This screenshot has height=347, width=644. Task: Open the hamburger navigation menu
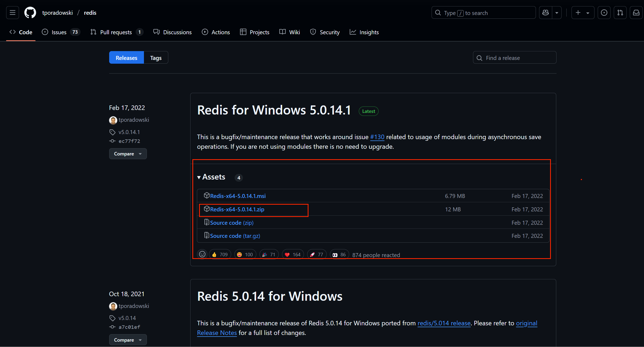pos(13,13)
